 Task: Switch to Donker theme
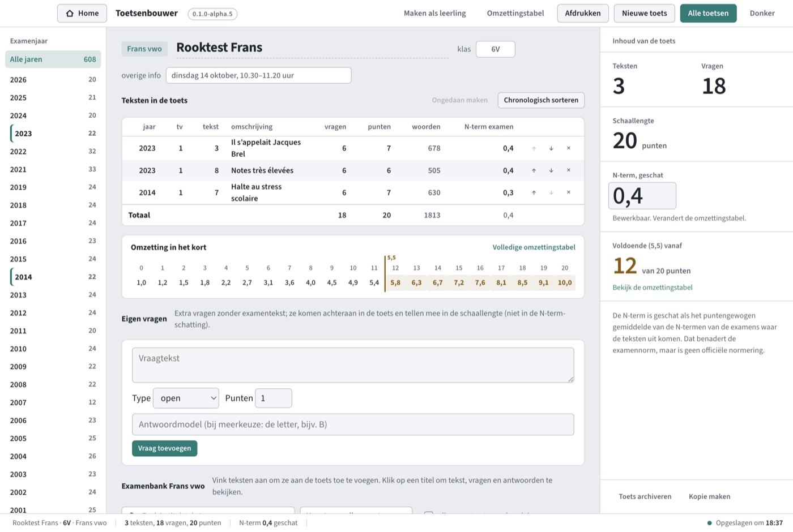pyautogui.click(x=762, y=13)
